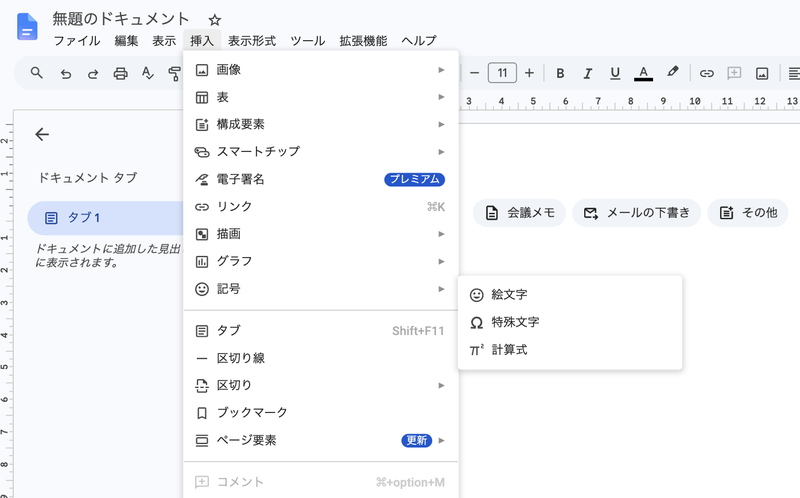800x498 pixels.
Task: Expand the 区切り break submenu
Action: pos(321,385)
